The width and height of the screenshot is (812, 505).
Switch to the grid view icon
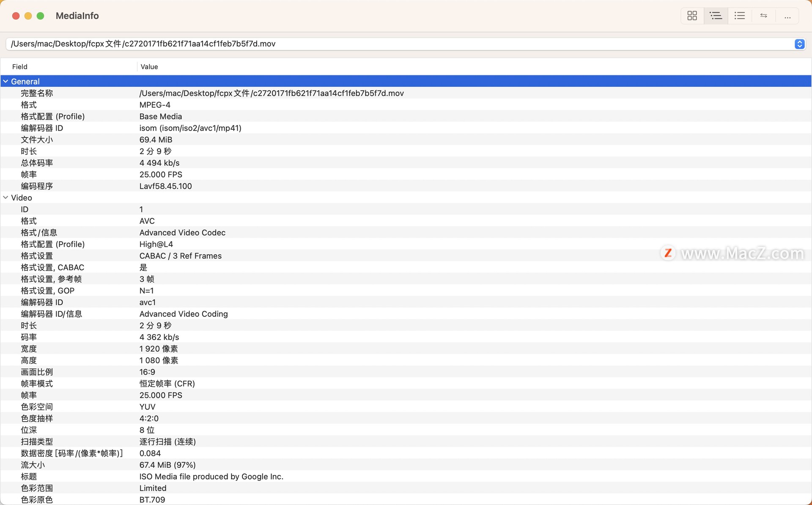tap(692, 16)
